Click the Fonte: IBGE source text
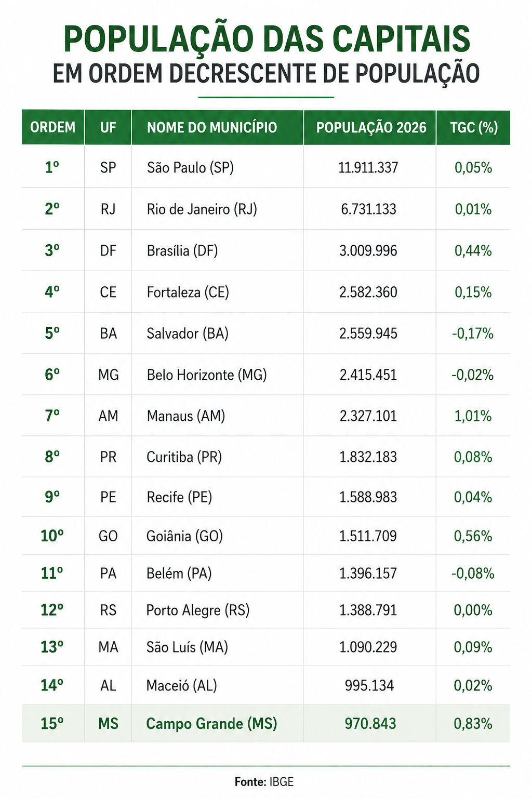532x798 pixels. [x=264, y=782]
